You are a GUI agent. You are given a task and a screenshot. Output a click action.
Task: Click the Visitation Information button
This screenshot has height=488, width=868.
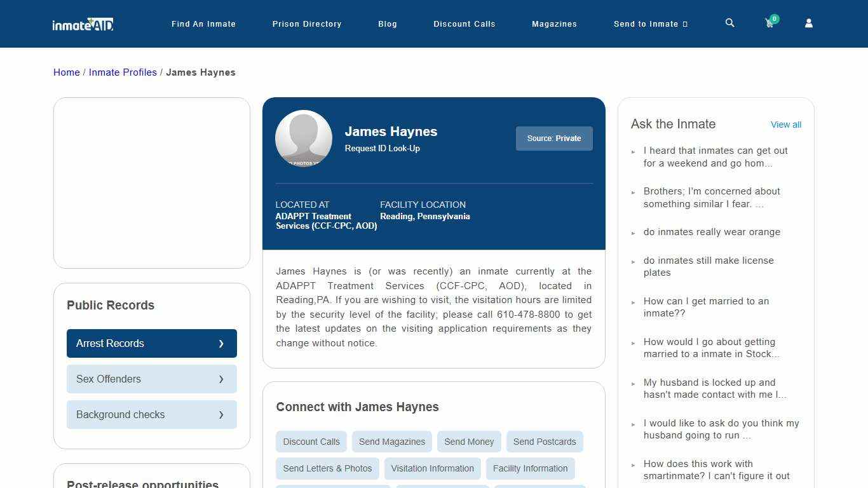432,468
